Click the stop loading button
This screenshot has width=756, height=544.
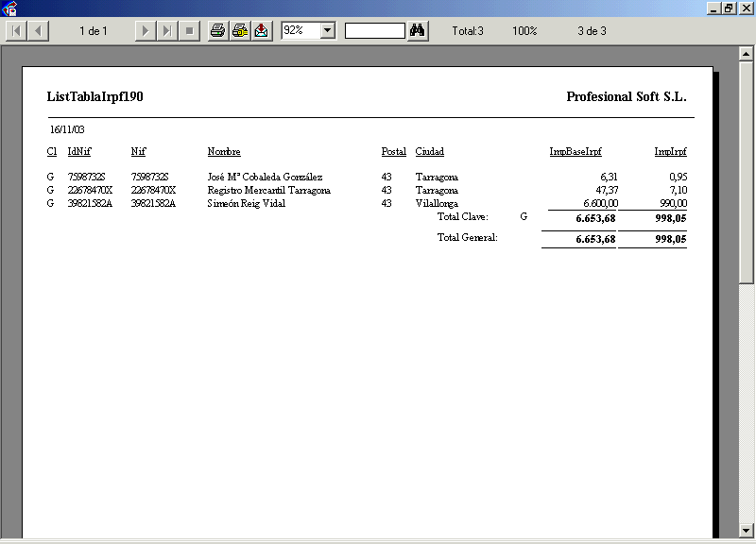click(189, 31)
